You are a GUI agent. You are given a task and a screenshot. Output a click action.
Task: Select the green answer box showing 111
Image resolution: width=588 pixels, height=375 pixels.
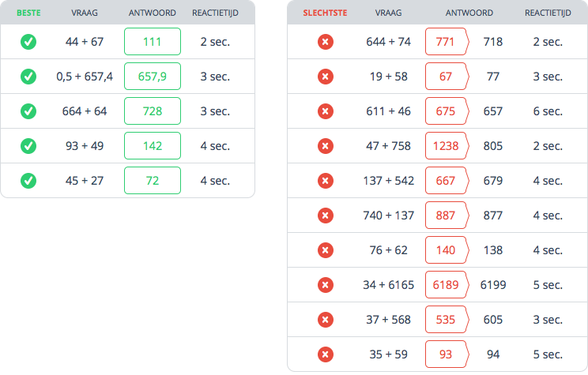tap(153, 42)
